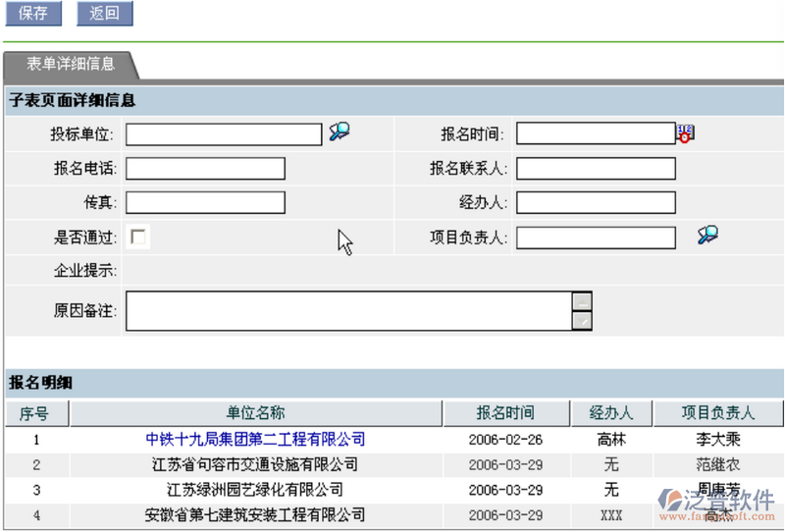Click the search icon beside 项目负责人 field
Image resolution: width=785 pixels, height=532 pixels.
click(706, 235)
